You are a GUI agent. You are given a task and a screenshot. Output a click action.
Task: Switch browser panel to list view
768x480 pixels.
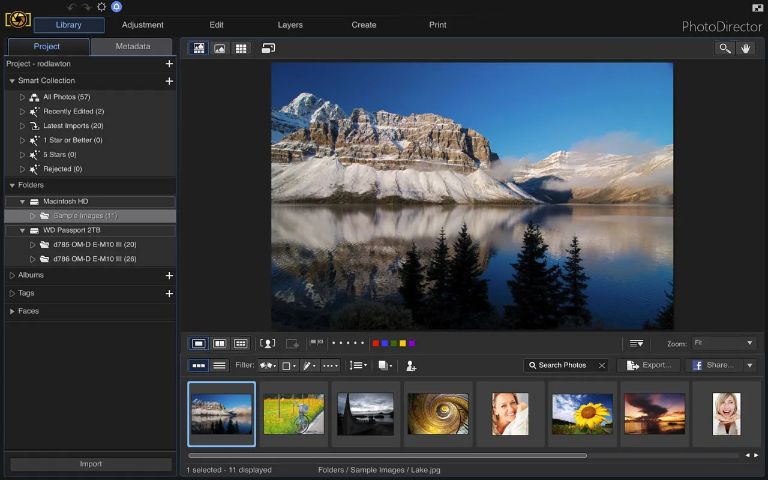[220, 366]
